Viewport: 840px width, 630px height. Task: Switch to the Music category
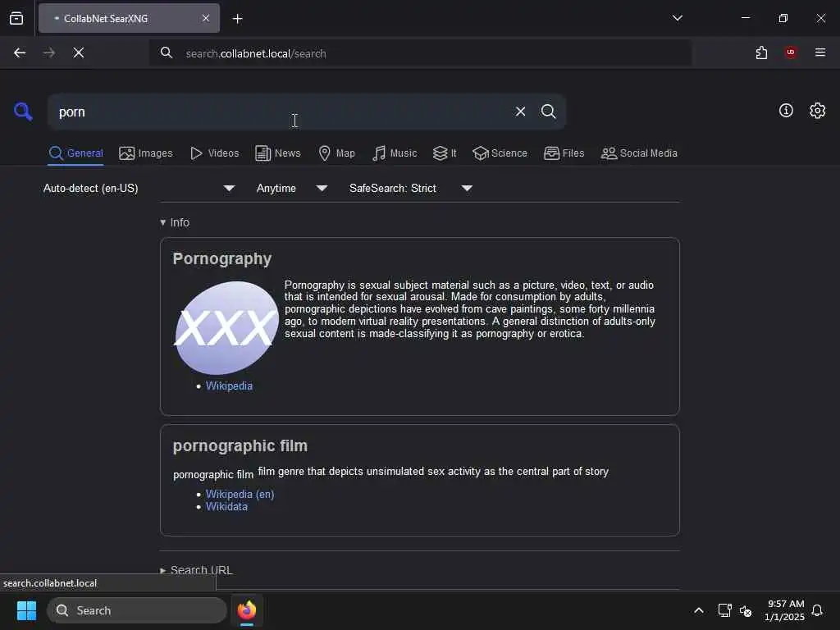point(395,153)
